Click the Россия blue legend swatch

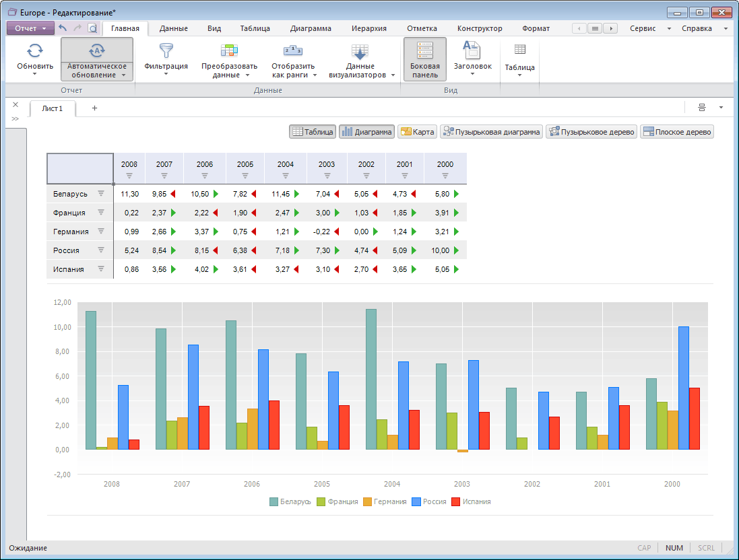416,501
